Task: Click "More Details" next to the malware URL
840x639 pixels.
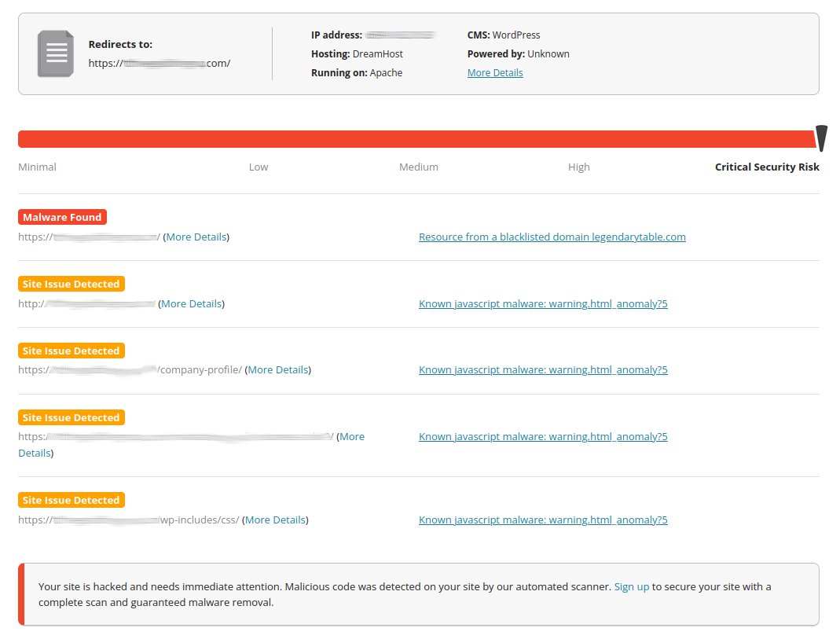Action: click(196, 237)
